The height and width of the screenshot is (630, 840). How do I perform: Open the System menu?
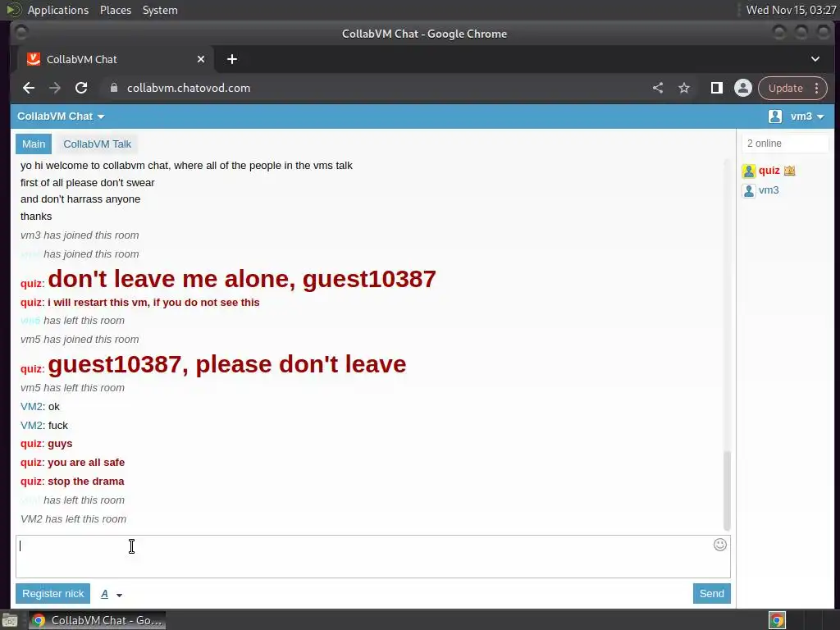tap(160, 10)
